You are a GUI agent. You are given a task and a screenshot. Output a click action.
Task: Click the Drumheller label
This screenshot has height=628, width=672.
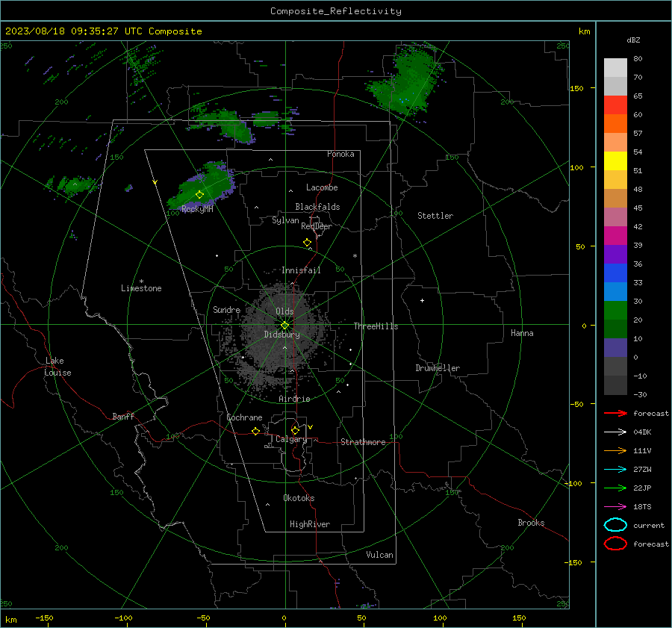pyautogui.click(x=438, y=368)
